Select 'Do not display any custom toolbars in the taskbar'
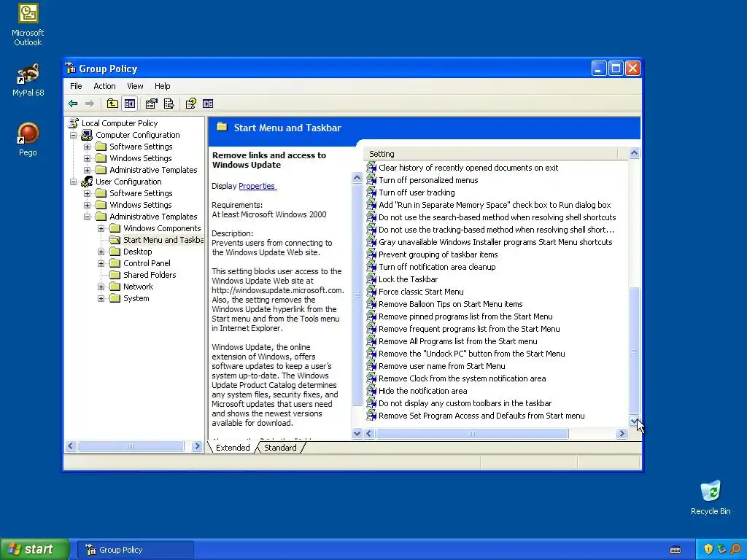 pos(465,403)
